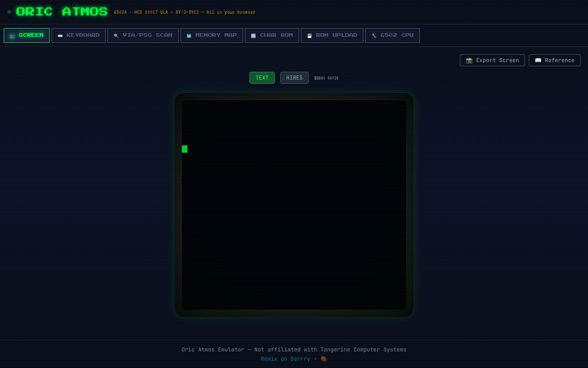Image resolution: width=588 pixels, height=368 pixels.
Task: Follow the Remix on Berrry link
Action: [285, 359]
